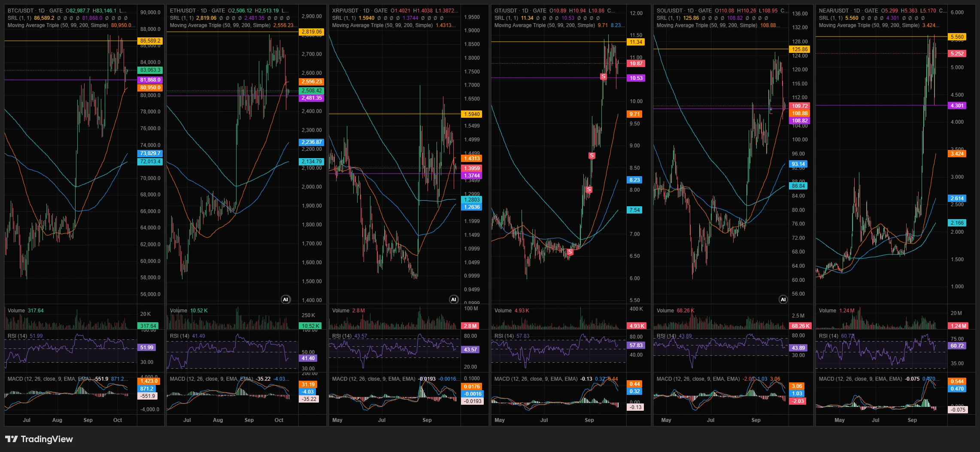Image resolution: width=980 pixels, height=452 pixels.
Task: Click the S marker at the GT 10.53 line
Action: (x=604, y=77)
